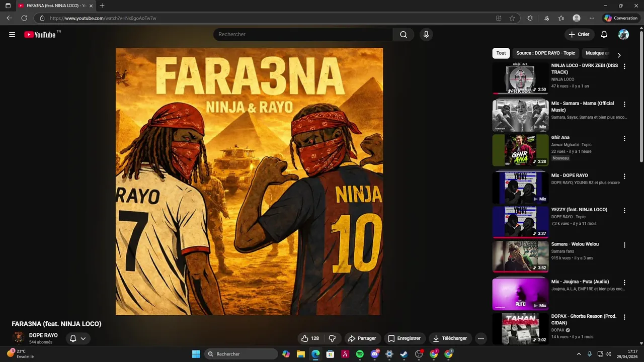This screenshot has height=362, width=644.
Task: Open options for DOPAX Ghorba Reason
Action: click(x=624, y=317)
